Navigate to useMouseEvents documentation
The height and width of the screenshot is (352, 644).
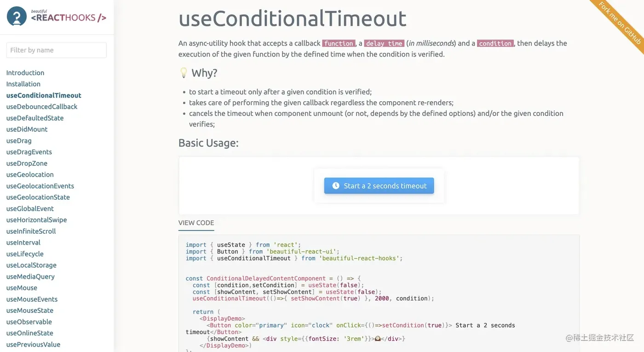tap(32, 299)
